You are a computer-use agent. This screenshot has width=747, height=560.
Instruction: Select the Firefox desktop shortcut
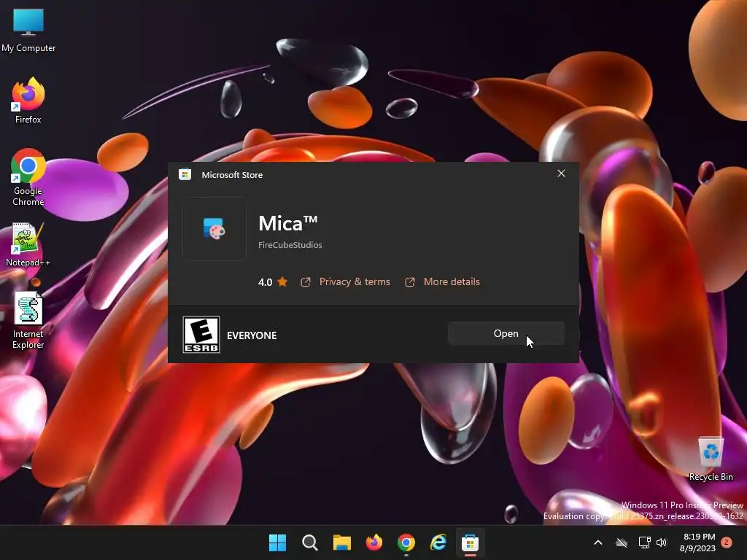[x=28, y=101]
